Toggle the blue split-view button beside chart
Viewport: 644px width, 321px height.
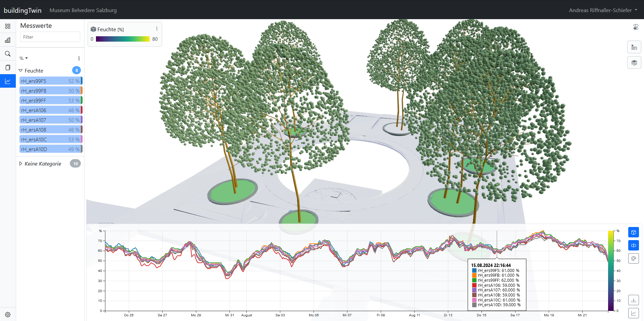633,245
